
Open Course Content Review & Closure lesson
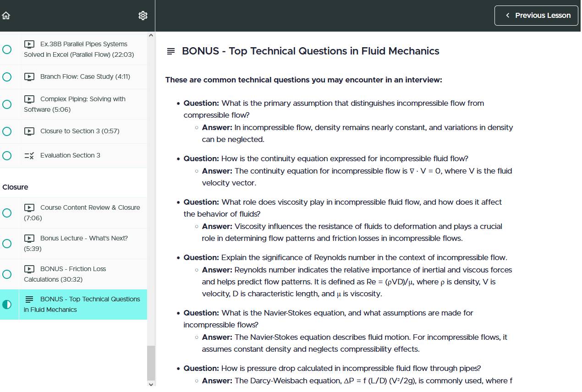(x=73, y=213)
